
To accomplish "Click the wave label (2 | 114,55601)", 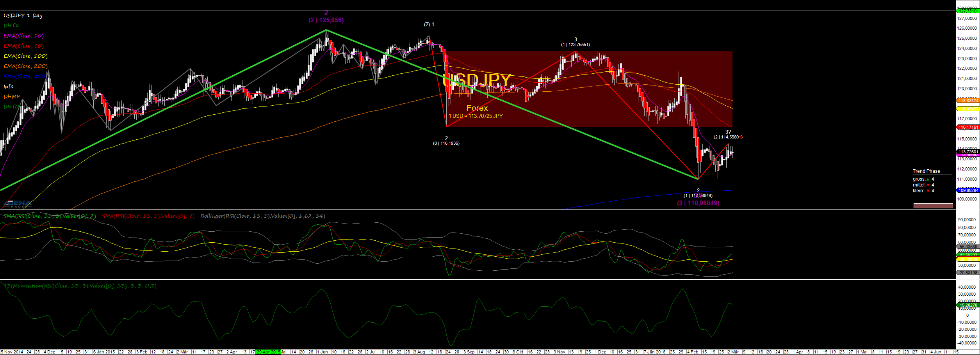I will point(728,137).
